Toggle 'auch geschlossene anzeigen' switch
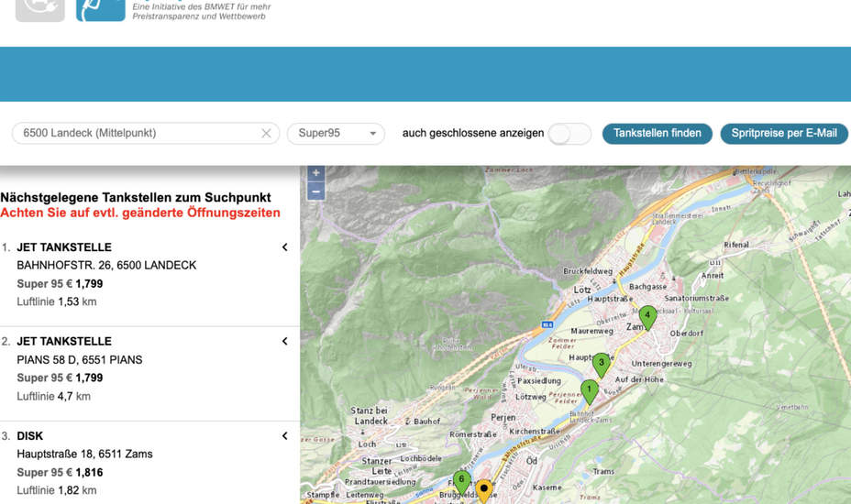Image resolution: width=851 pixels, height=504 pixels. coord(569,134)
